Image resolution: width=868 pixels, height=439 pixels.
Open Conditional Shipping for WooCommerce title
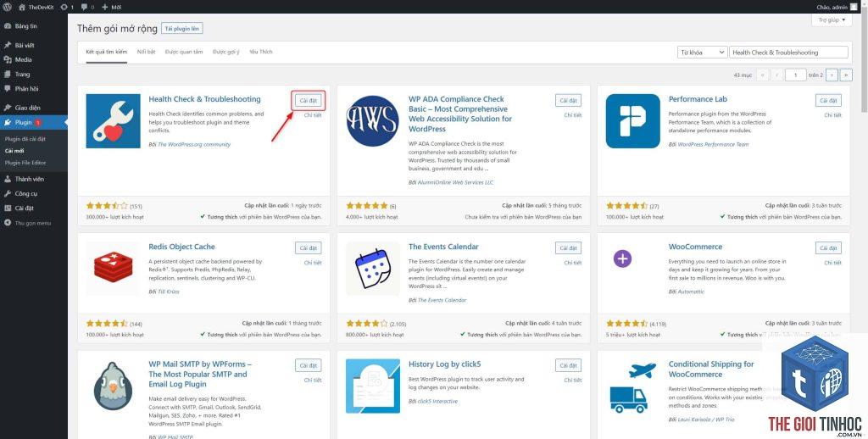(711, 370)
